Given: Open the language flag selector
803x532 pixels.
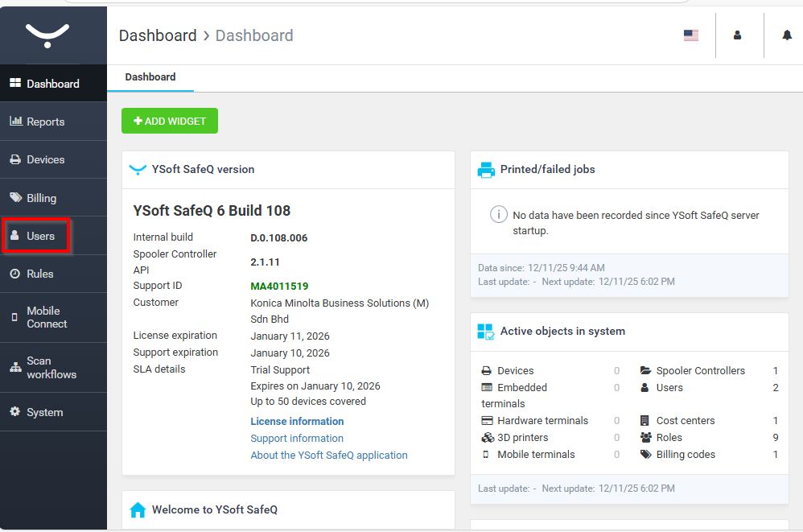Looking at the screenshot, I should click(690, 35).
